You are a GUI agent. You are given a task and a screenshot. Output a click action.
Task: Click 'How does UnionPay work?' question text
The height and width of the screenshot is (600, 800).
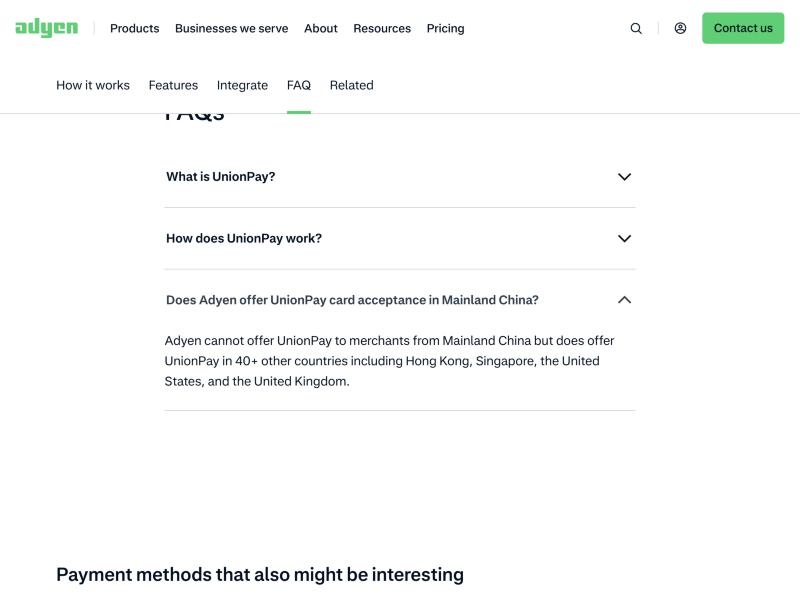click(244, 238)
